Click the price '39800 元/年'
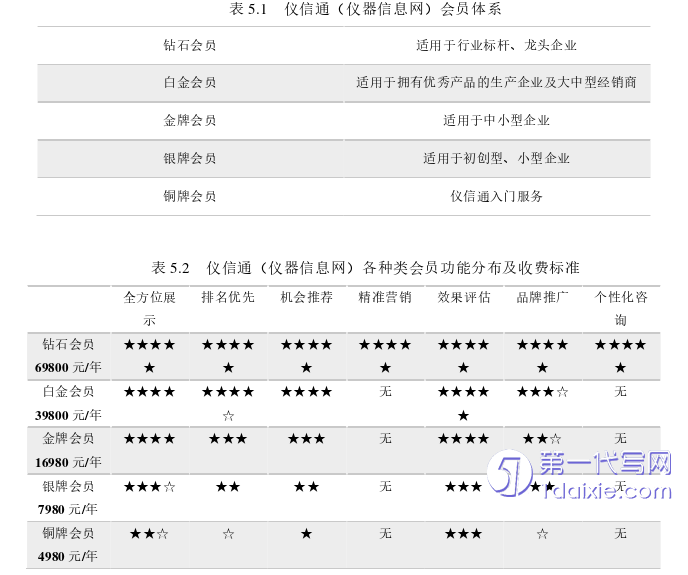 tap(68, 415)
